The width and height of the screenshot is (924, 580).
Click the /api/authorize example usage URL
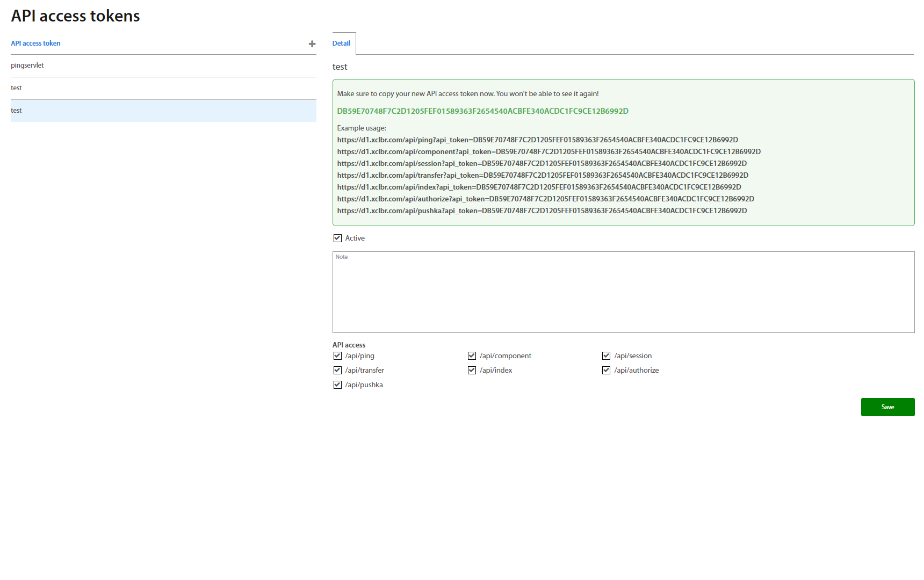[545, 199]
